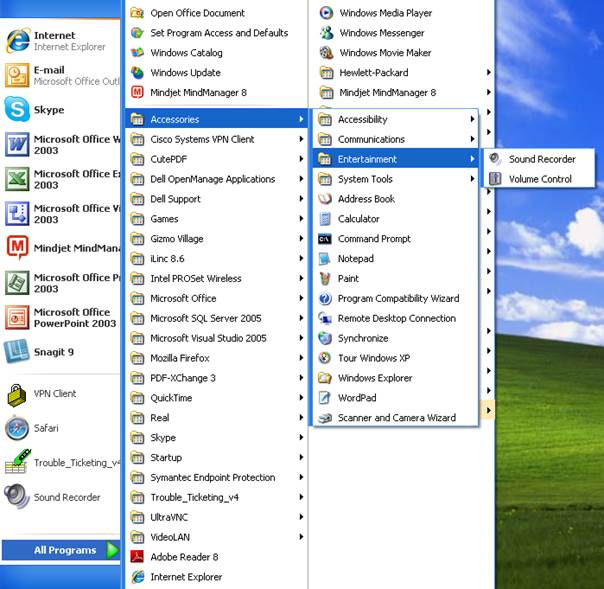Image resolution: width=604 pixels, height=589 pixels.
Task: Expand the Microsoft Office folder arrow
Action: [x=301, y=298]
